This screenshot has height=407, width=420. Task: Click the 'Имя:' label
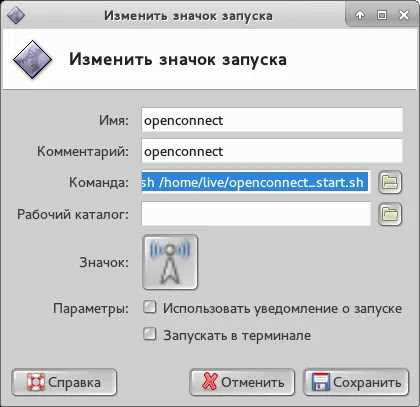114,120
